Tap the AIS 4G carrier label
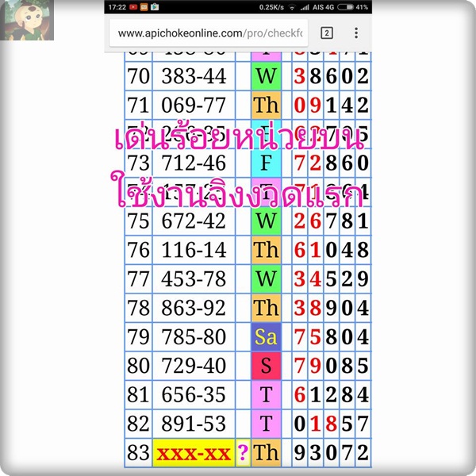This screenshot has width=476, height=476. pyautogui.click(x=324, y=7)
